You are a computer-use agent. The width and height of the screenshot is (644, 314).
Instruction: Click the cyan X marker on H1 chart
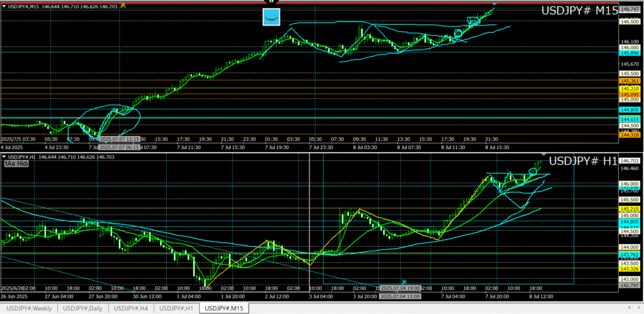click(x=404, y=282)
